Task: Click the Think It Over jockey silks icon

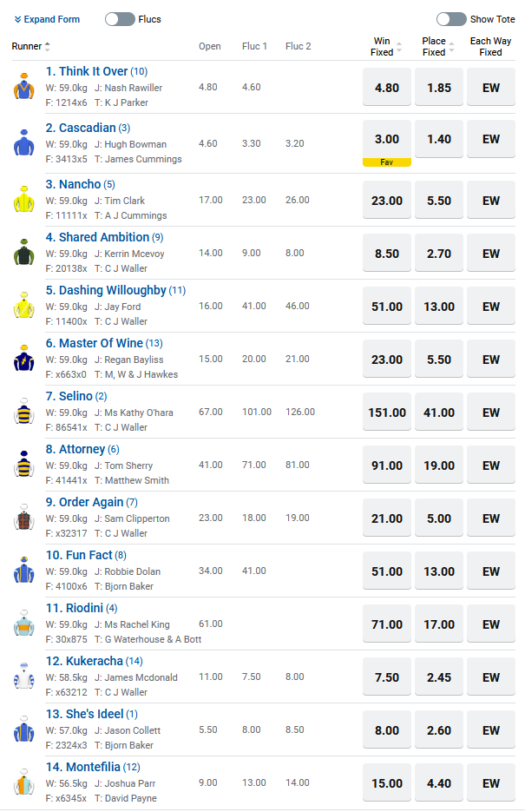Action: 23,87
